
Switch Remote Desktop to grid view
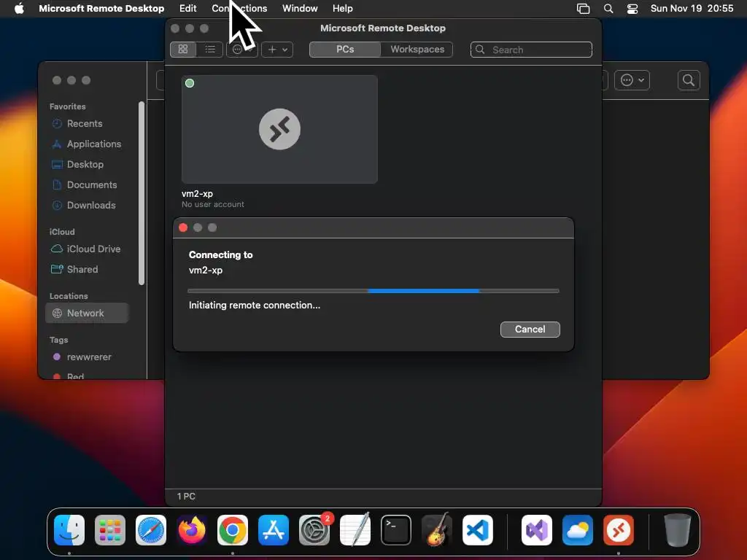click(x=183, y=50)
